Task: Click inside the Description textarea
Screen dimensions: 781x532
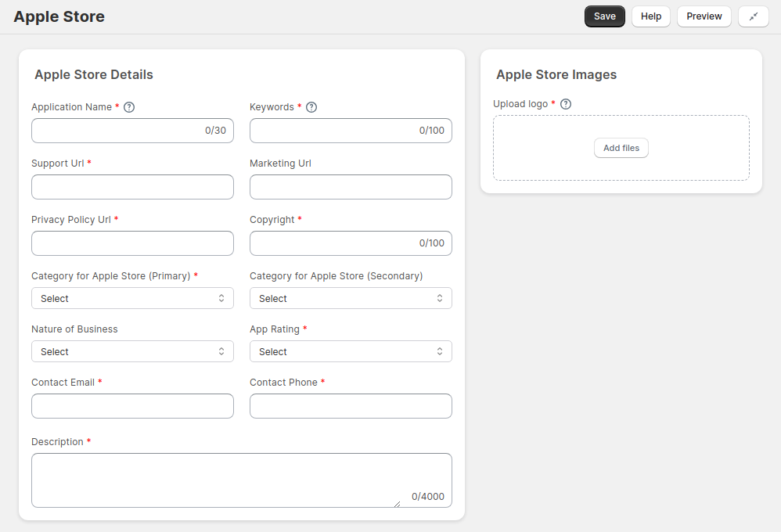Action: pos(242,480)
